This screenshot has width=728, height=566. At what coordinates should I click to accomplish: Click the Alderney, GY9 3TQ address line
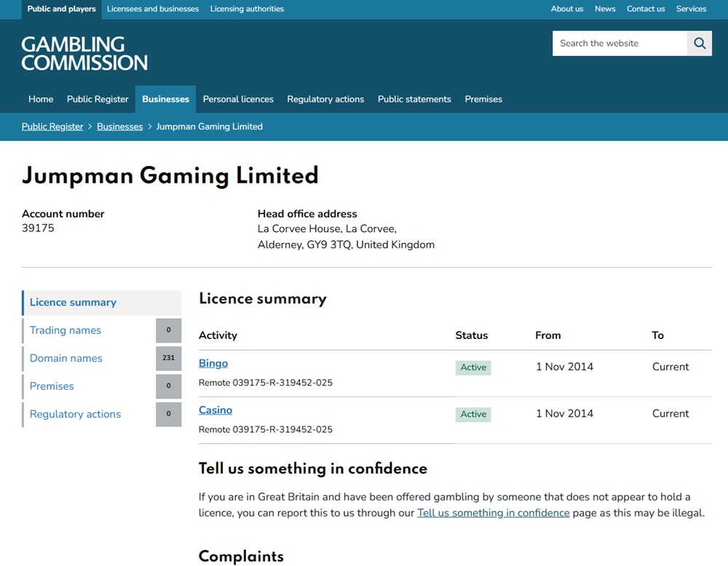click(346, 244)
